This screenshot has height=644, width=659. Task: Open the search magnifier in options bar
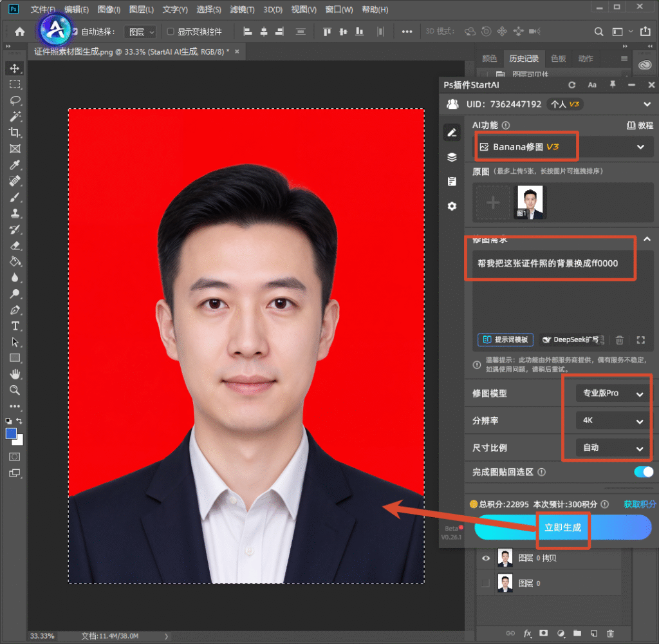(599, 32)
